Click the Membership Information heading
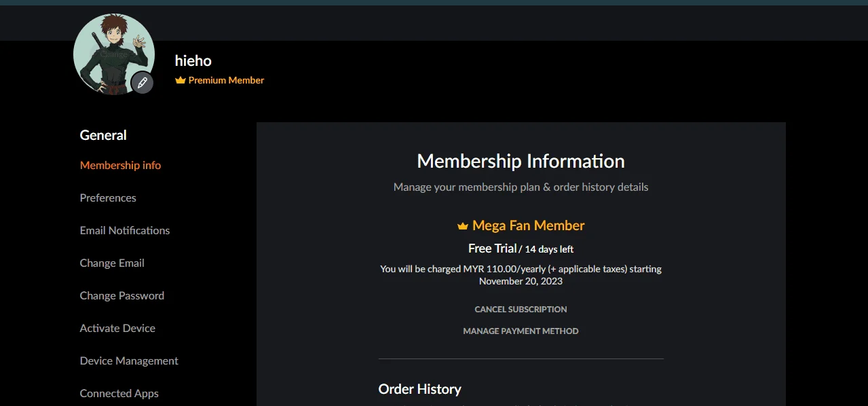The image size is (868, 406). point(521,161)
